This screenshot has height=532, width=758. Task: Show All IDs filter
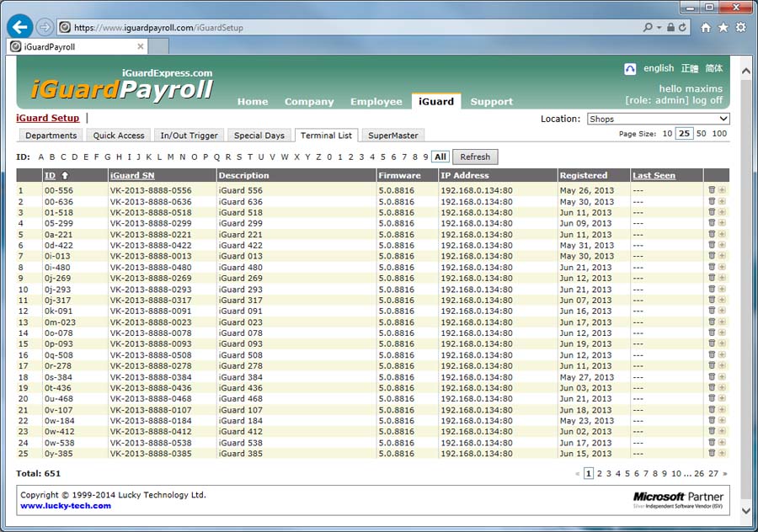coord(440,157)
